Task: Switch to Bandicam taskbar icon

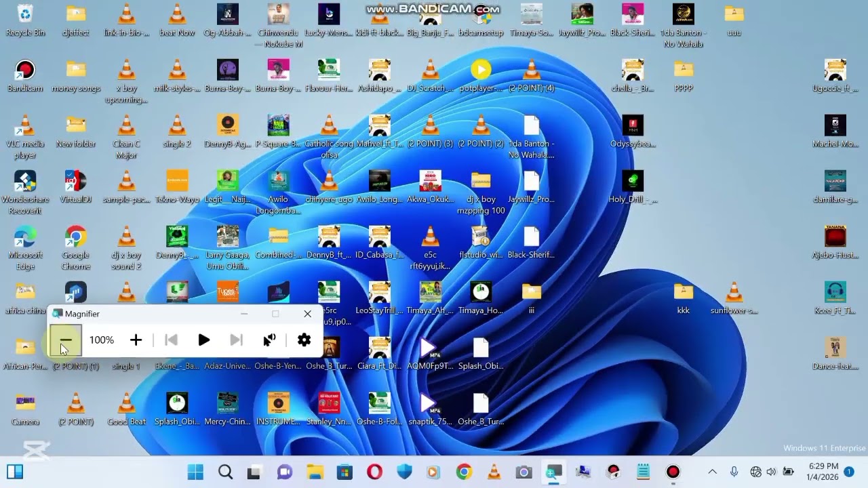Action: tap(673, 472)
